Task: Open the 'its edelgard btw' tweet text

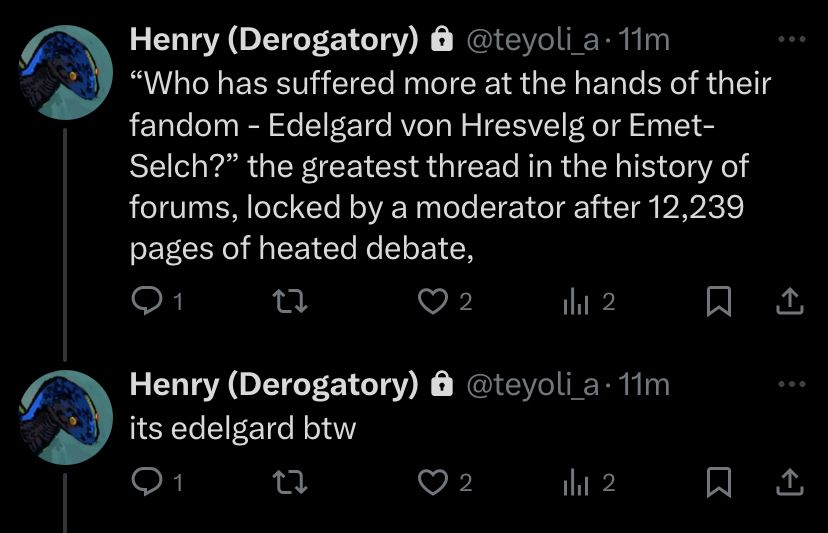Action: (243, 428)
